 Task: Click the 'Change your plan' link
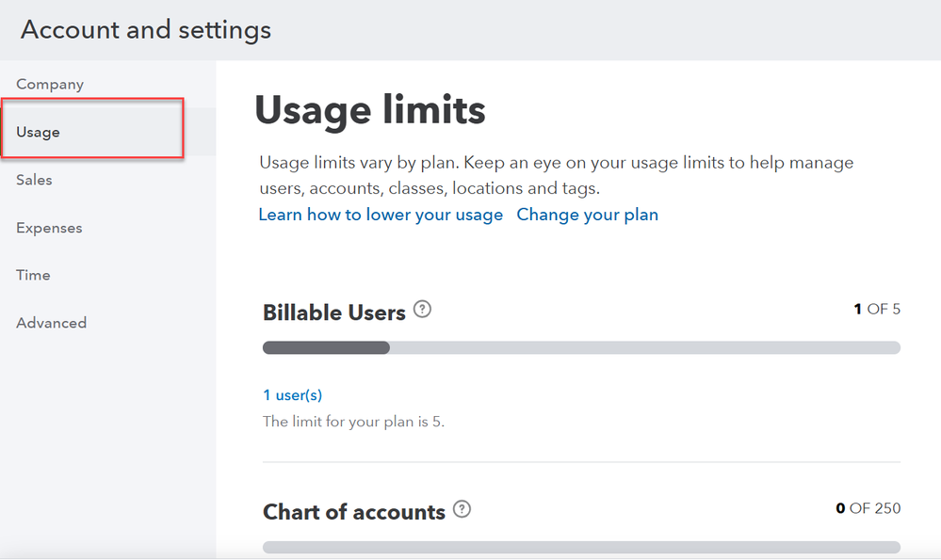click(x=588, y=215)
